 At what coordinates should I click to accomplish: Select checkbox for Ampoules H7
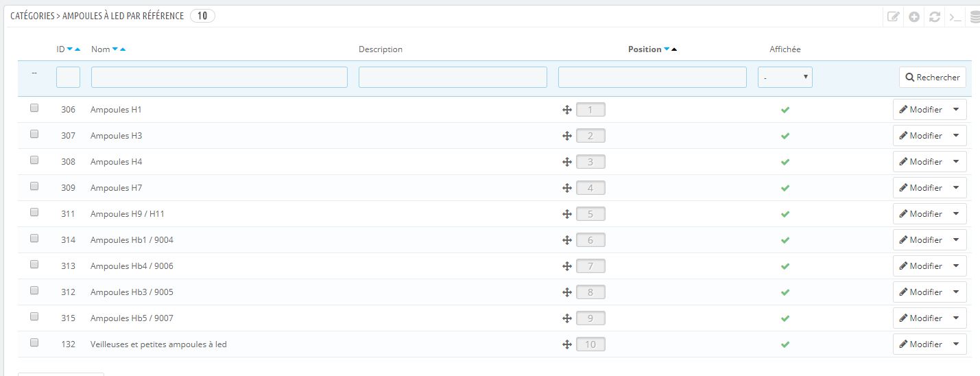[34, 186]
